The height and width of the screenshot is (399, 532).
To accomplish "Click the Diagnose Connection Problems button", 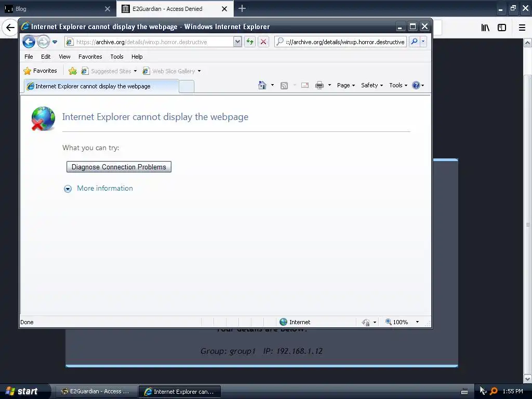I will [x=119, y=167].
